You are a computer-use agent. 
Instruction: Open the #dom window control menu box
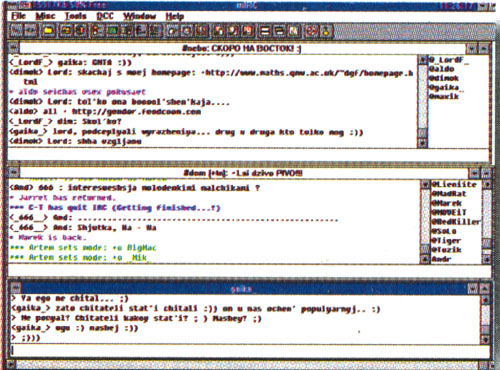click(14, 172)
